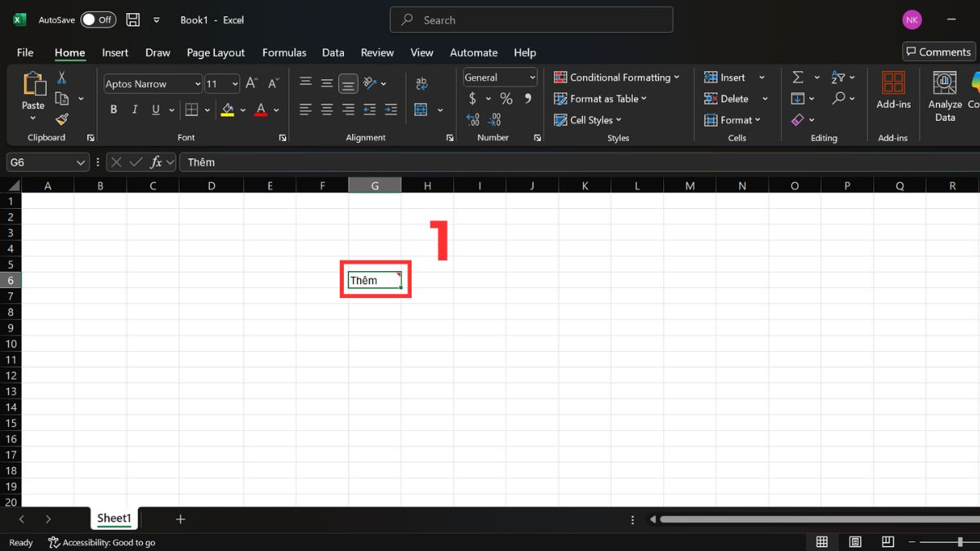Open the Data ribbon tab
The width and height of the screenshot is (980, 551).
[x=332, y=52]
